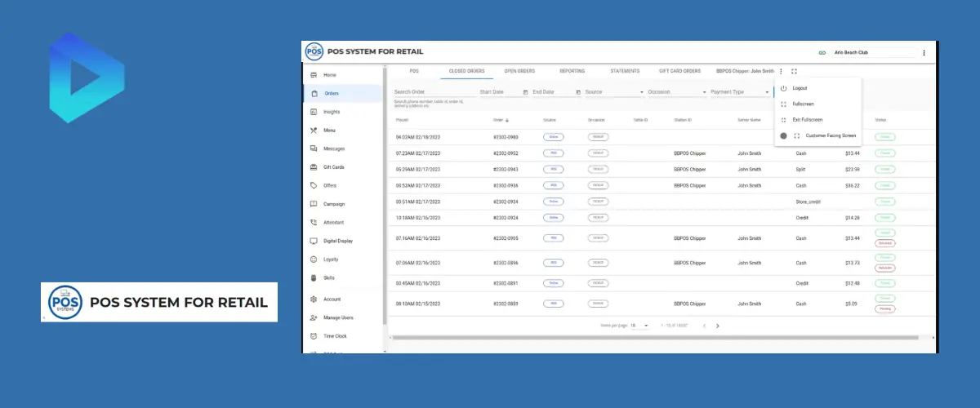The width and height of the screenshot is (980, 408).
Task: Open order #2302-0896
Action: click(x=505, y=263)
